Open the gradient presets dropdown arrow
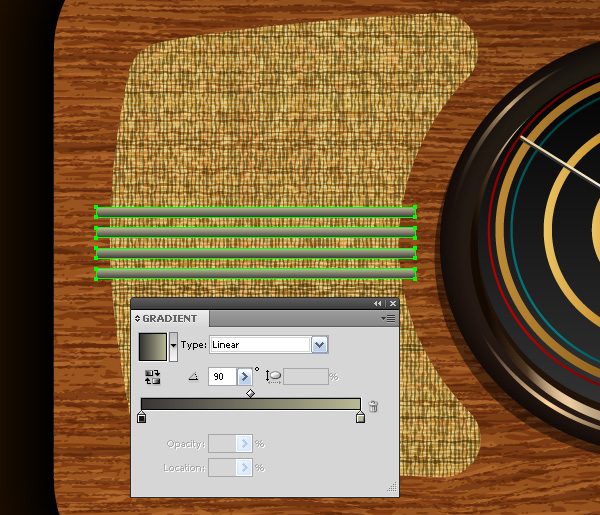 pos(173,347)
